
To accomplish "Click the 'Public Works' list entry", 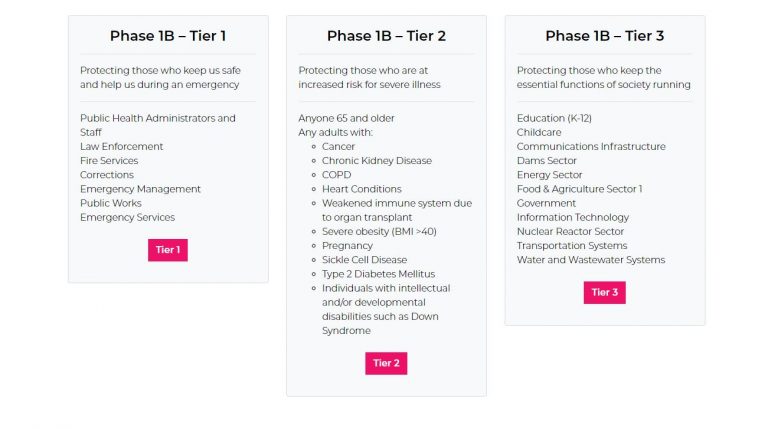I will click(111, 203).
